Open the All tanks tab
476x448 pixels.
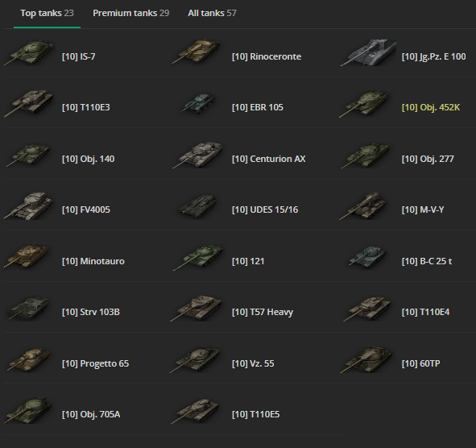coord(212,13)
